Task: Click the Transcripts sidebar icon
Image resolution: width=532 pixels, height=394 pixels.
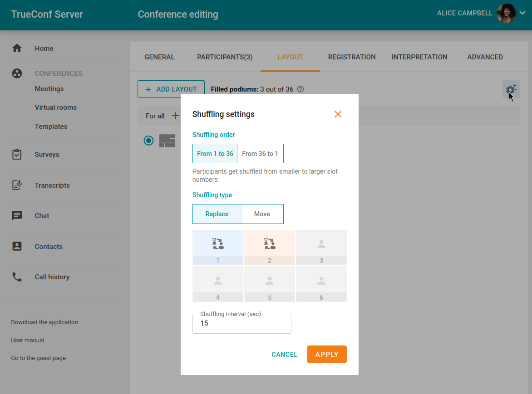Action: click(17, 185)
